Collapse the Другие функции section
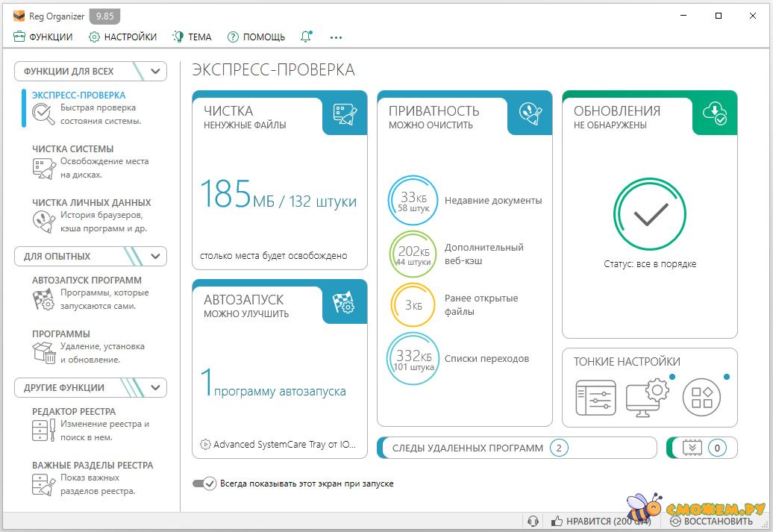 click(x=155, y=387)
